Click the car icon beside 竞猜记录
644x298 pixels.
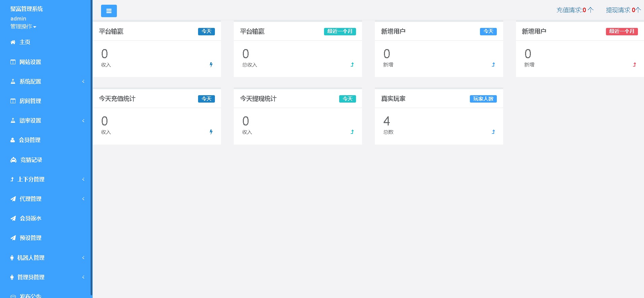point(13,160)
